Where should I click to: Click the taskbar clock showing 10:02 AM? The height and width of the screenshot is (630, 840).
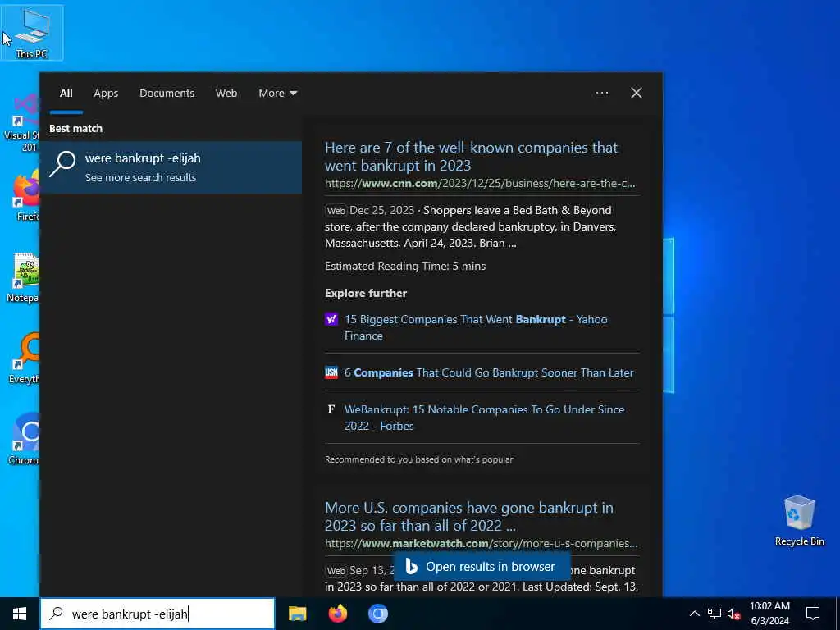click(x=769, y=614)
